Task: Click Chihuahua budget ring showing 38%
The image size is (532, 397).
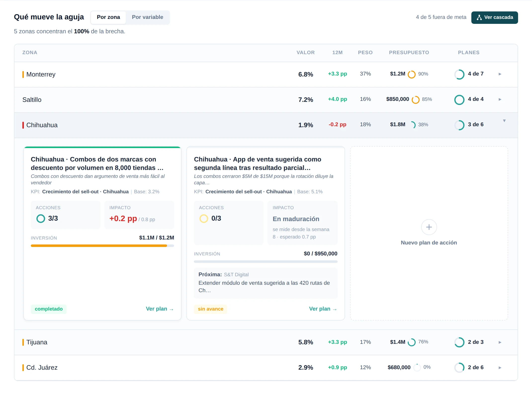Action: (412, 125)
